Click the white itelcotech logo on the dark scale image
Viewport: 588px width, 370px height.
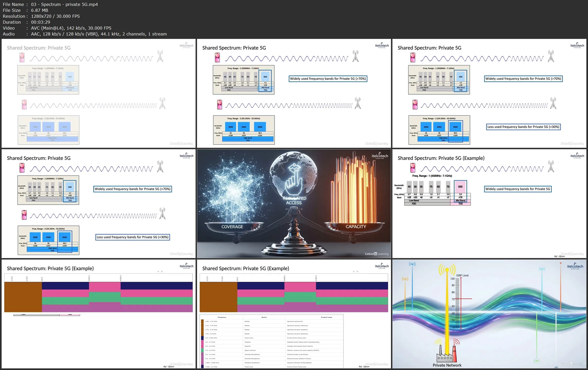(380, 156)
